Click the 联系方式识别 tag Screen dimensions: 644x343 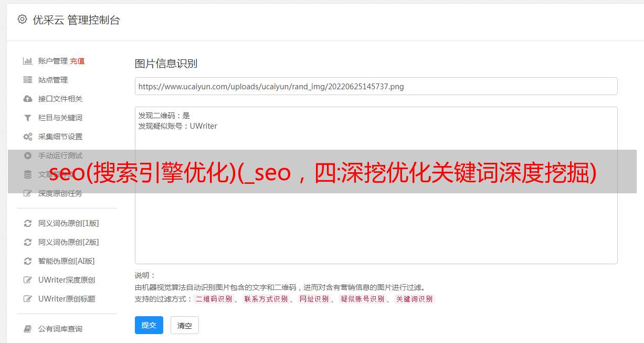[x=266, y=299]
